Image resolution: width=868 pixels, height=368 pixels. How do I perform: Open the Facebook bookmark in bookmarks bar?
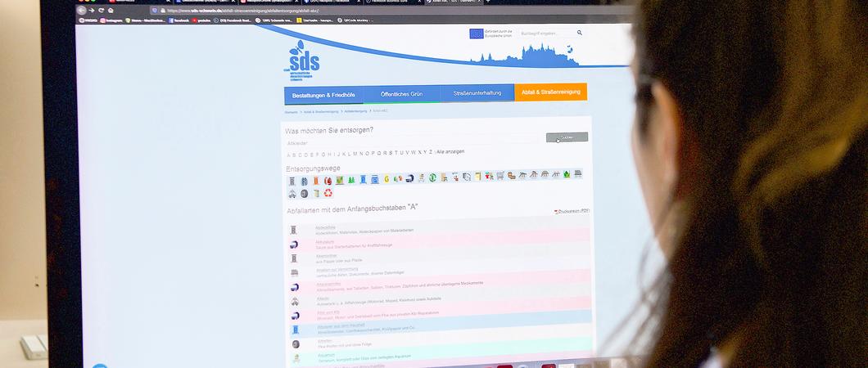click(179, 20)
